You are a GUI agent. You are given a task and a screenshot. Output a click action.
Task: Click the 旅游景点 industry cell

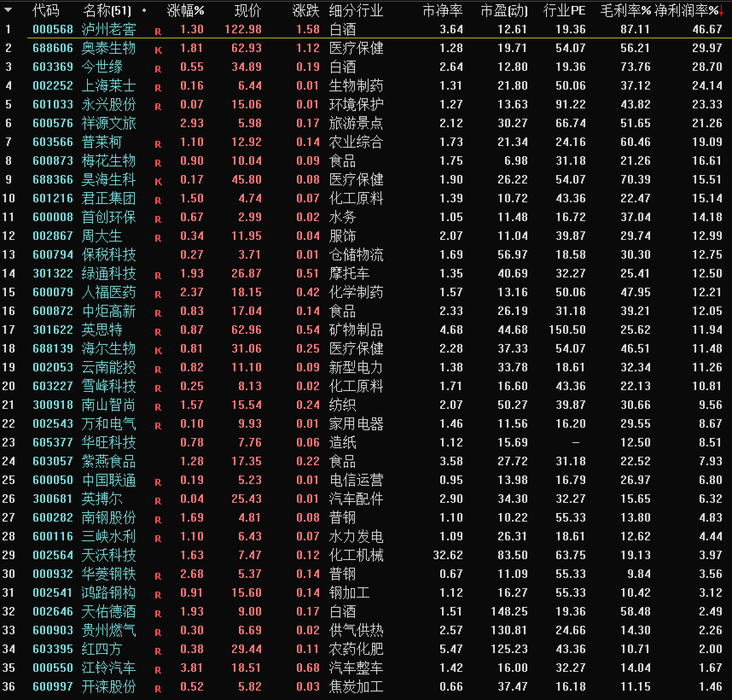tap(356, 123)
